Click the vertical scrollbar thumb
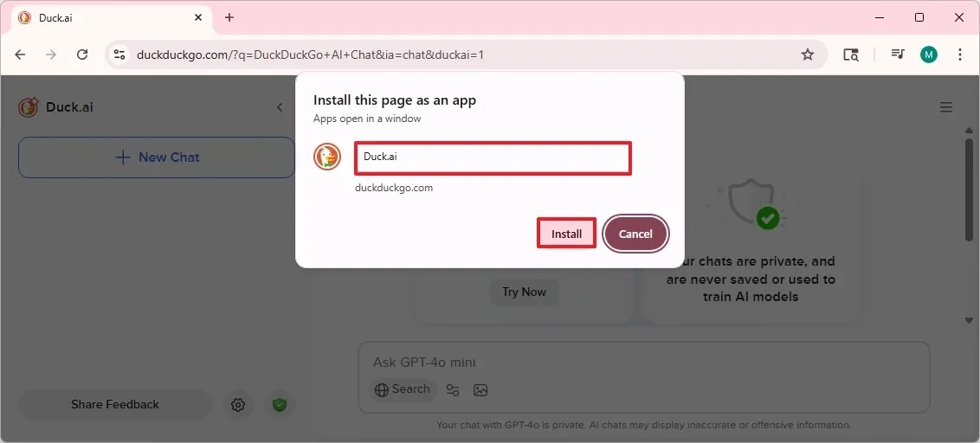This screenshot has height=443, width=980. 970,189
